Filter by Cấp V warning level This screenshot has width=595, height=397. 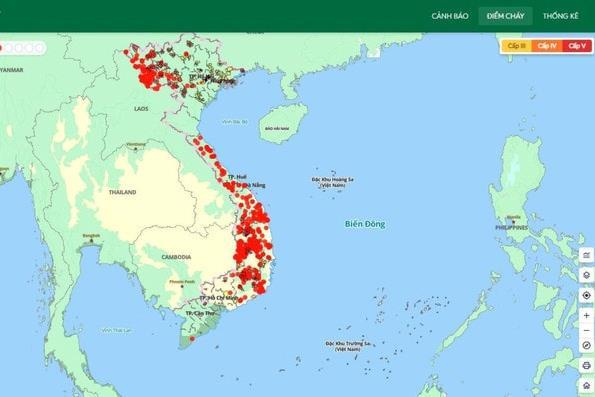[x=577, y=46]
